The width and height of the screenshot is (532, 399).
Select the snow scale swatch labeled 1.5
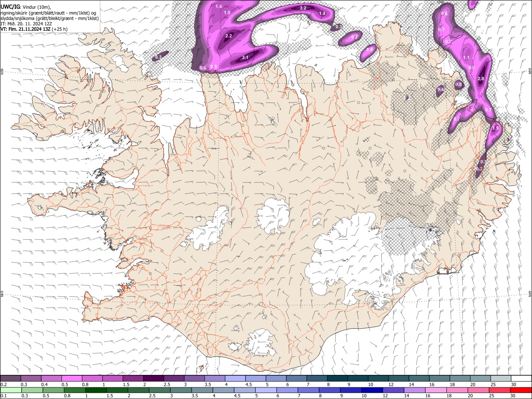click(x=133, y=378)
